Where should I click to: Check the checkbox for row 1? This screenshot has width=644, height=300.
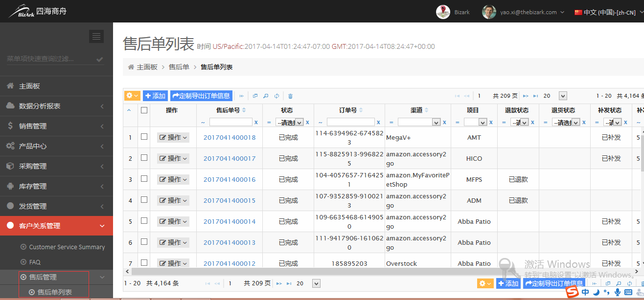[144, 137]
